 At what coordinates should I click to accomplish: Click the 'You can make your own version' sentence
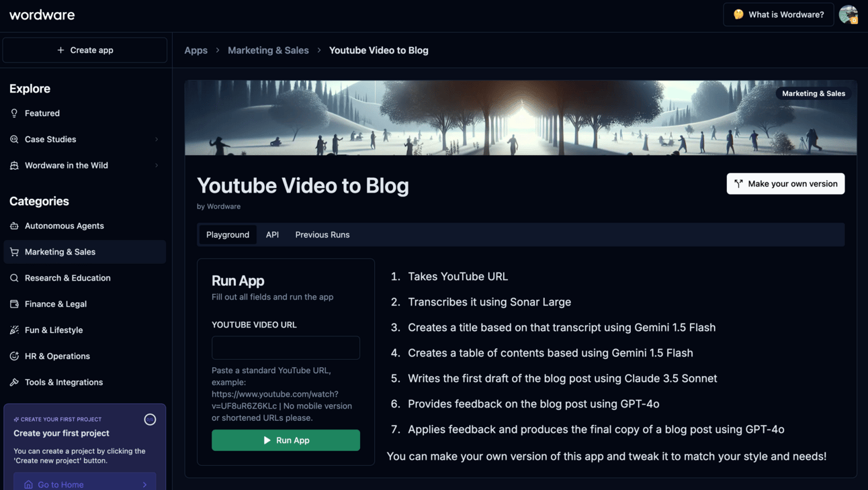click(x=607, y=456)
